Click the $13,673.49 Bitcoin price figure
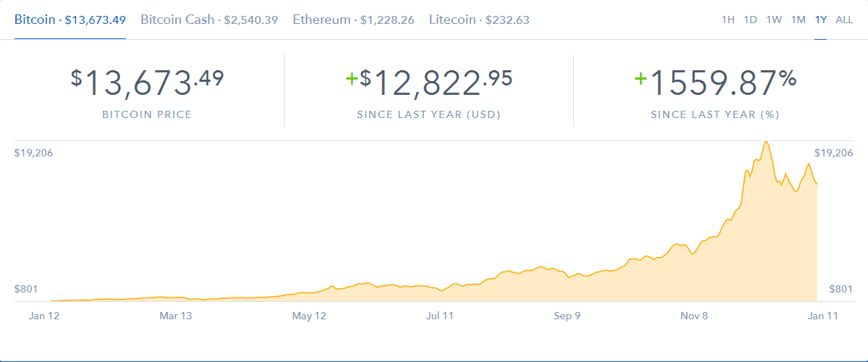 coord(147,82)
